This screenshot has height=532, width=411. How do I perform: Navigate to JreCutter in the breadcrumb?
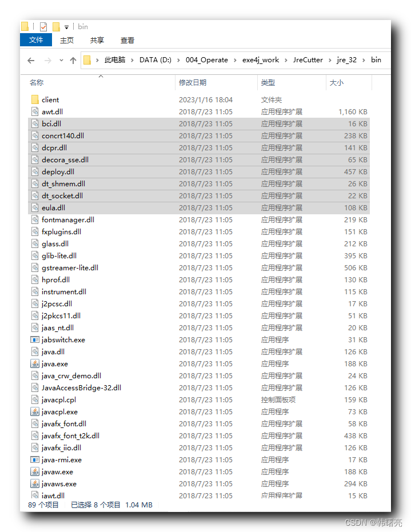(308, 60)
